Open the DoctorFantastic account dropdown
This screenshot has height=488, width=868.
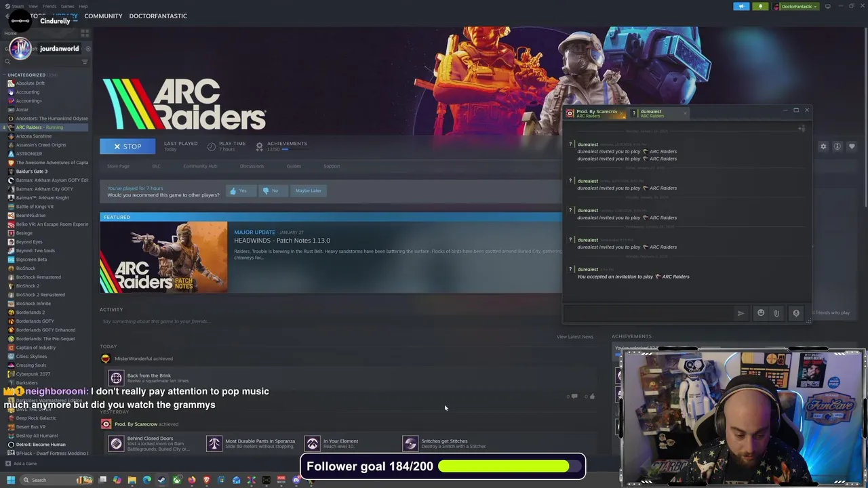point(795,6)
